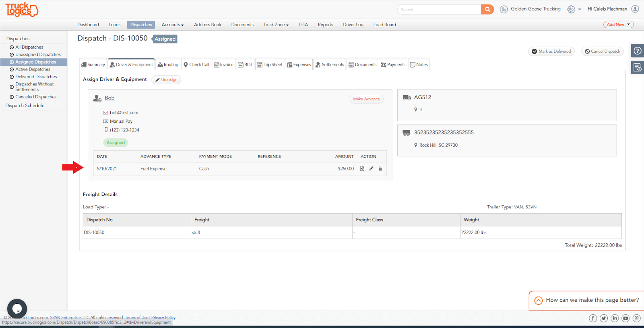The height and width of the screenshot is (328, 644).
Task: Switch to the Routing tab
Action: coord(168,64)
